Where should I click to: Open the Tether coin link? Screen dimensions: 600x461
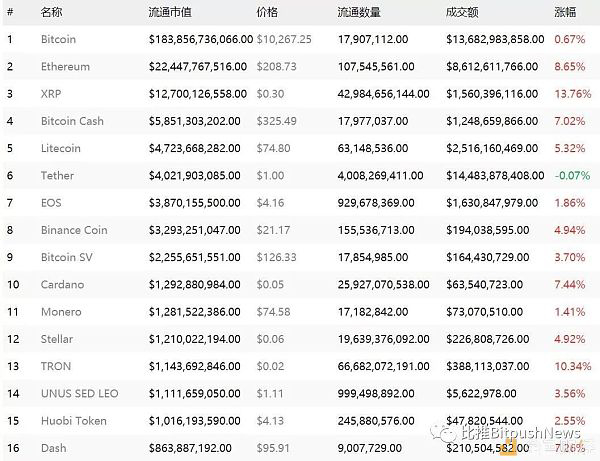point(57,176)
